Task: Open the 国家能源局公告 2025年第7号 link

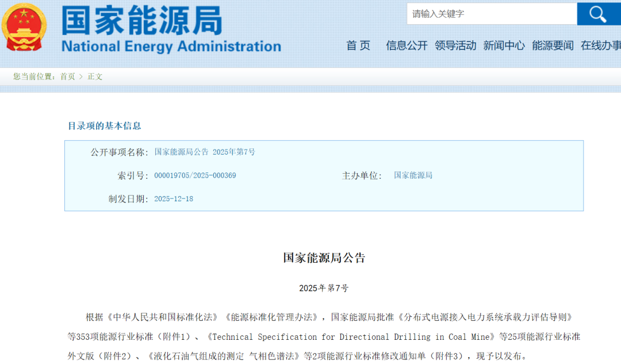Action: 204,151
